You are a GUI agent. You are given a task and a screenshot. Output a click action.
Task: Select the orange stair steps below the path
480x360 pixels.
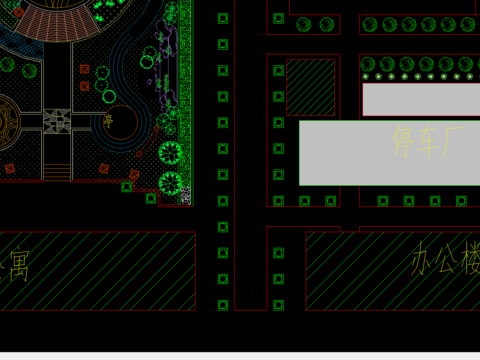pos(57,172)
